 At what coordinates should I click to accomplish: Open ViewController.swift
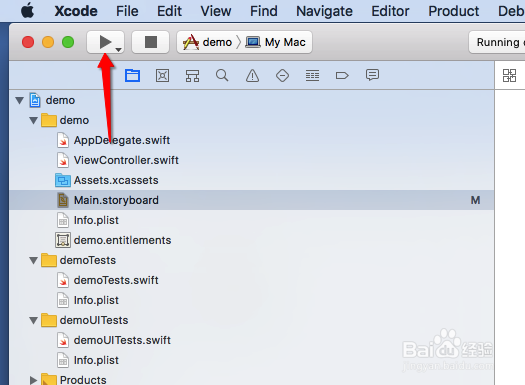(252, 160)
